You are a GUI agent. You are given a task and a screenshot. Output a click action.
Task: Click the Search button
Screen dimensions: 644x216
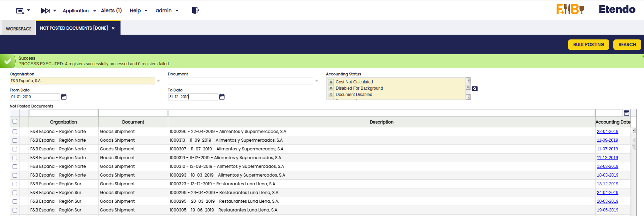pyautogui.click(x=627, y=45)
